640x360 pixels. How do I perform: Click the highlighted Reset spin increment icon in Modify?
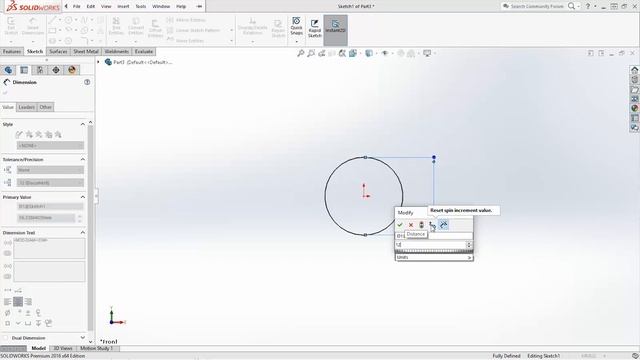coord(444,224)
